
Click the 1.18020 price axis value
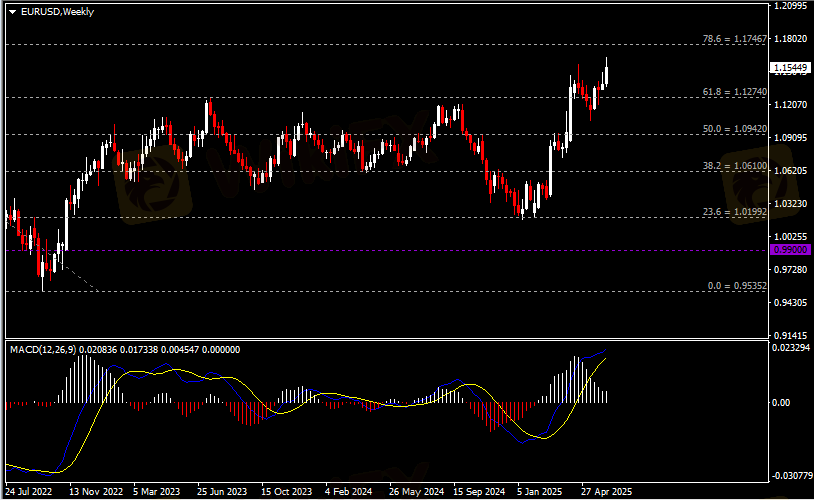point(791,39)
